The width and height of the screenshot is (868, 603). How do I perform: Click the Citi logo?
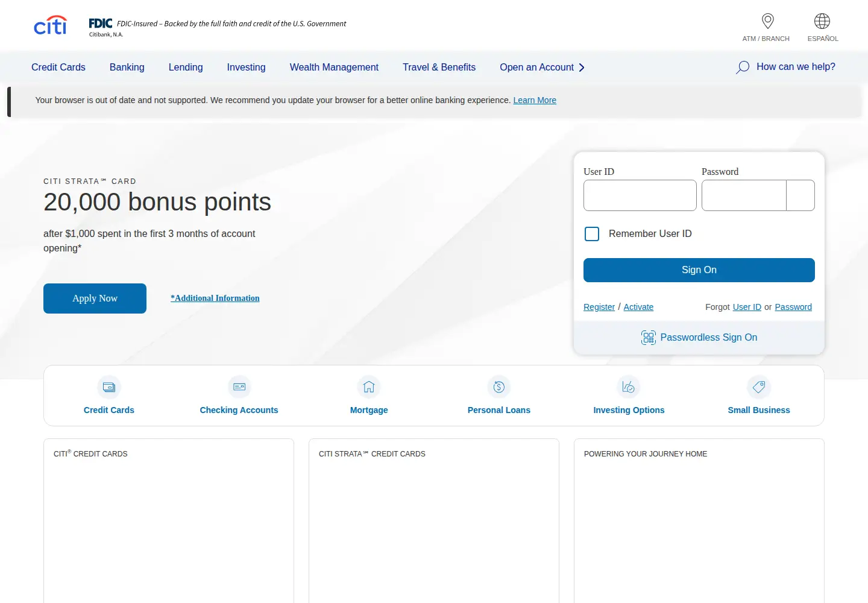(x=50, y=25)
